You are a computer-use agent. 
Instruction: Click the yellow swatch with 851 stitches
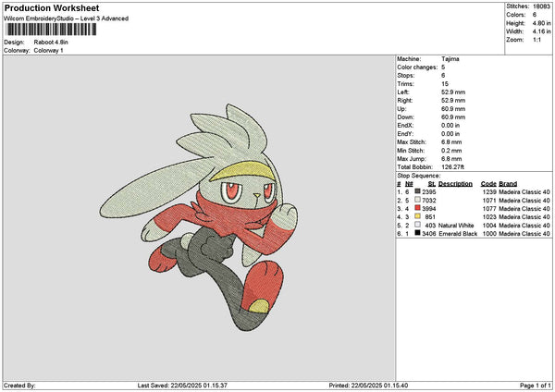(418, 216)
